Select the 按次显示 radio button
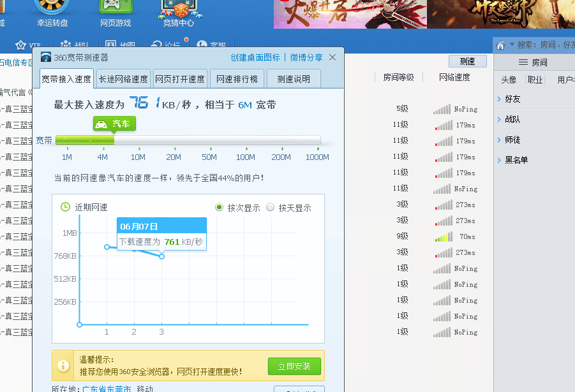The image size is (575, 392). coord(219,207)
